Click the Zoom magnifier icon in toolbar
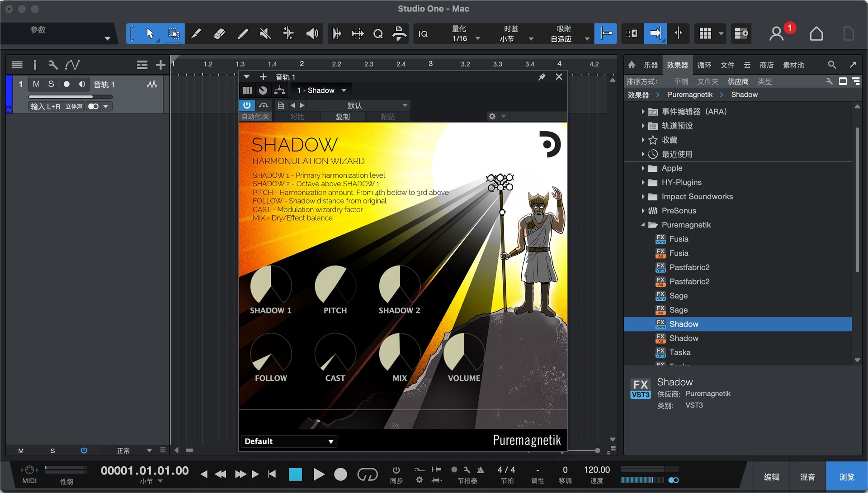Viewport: 868px width, 493px height. click(x=378, y=33)
